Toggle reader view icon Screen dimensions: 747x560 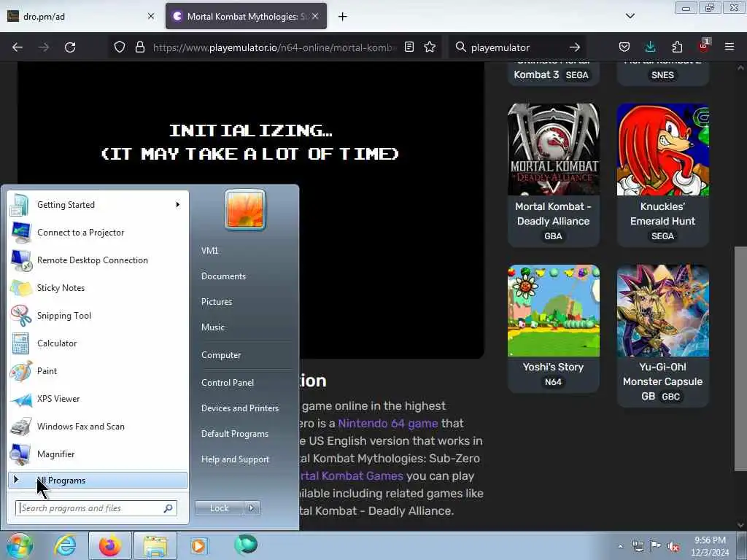point(409,47)
